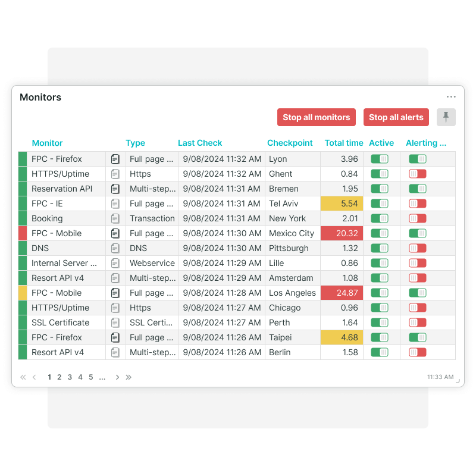Toggle Active switch for DNS monitor

(x=380, y=248)
